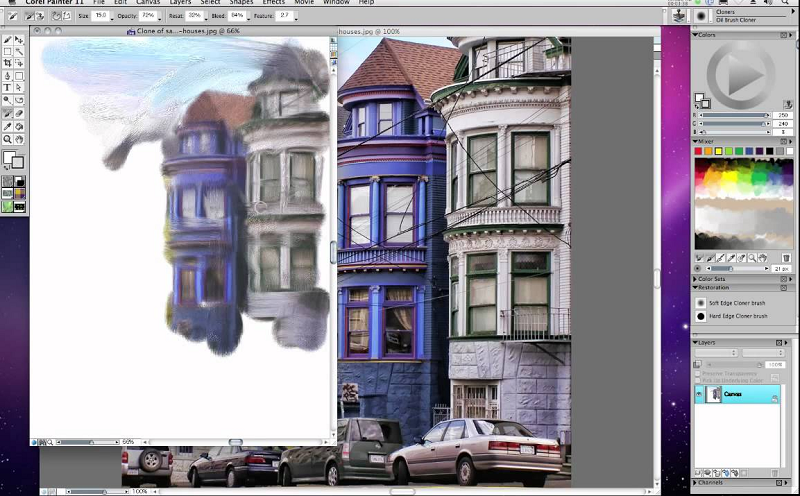Delete layer using Layers panel trash icon
The image size is (800, 496).
pos(776,472)
